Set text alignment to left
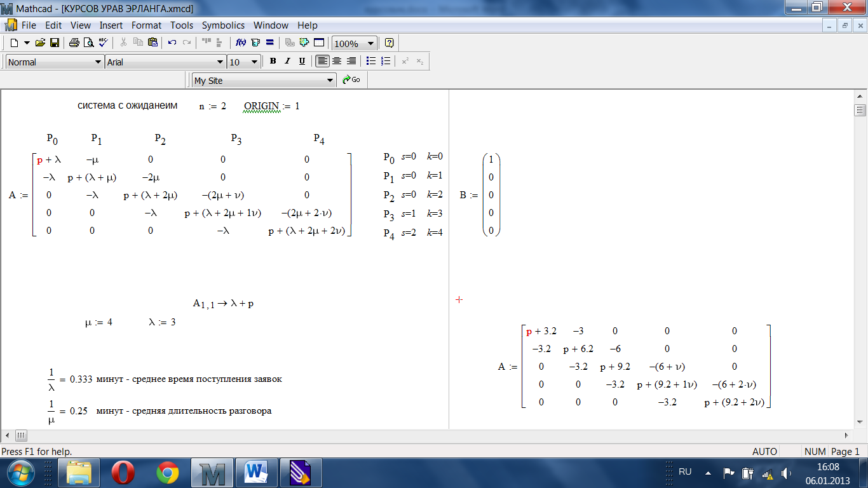This screenshot has height=488, width=868. tap(322, 62)
